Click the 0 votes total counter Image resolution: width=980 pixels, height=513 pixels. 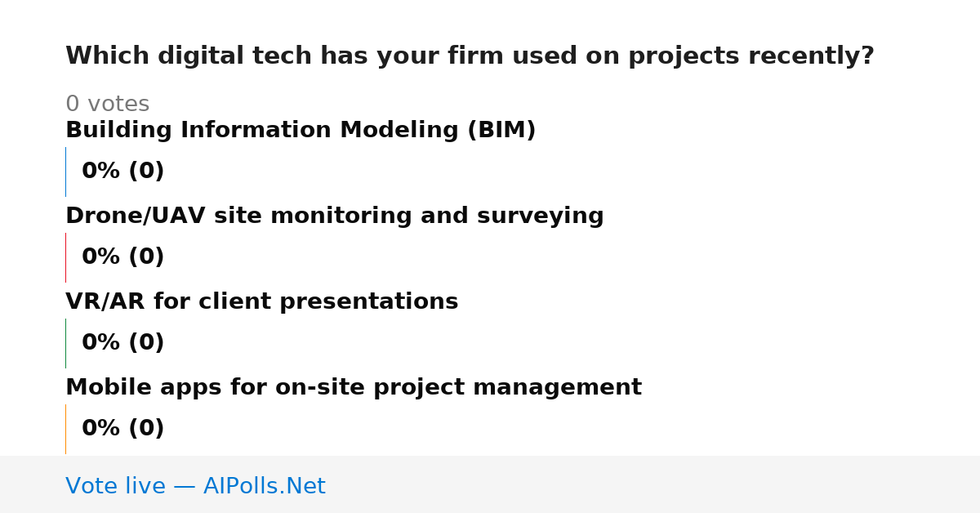pos(108,105)
